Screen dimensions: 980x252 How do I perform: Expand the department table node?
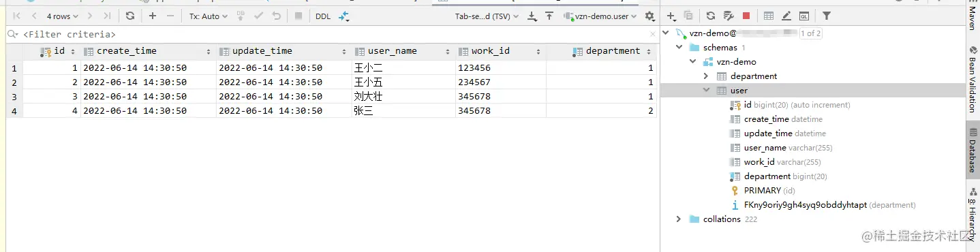pos(707,76)
